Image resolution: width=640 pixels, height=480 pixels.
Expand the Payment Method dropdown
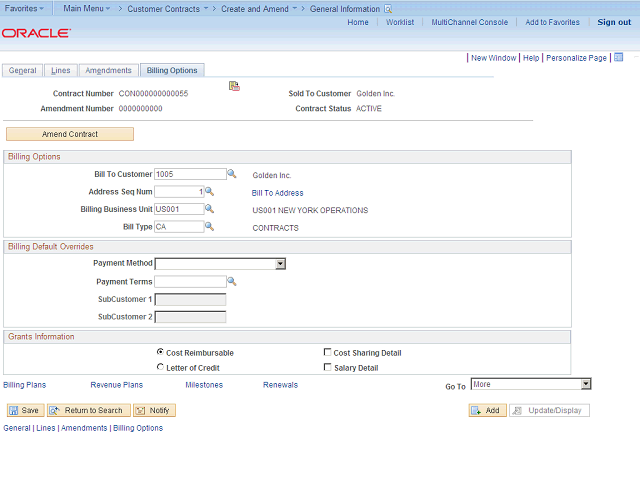pyautogui.click(x=281, y=264)
